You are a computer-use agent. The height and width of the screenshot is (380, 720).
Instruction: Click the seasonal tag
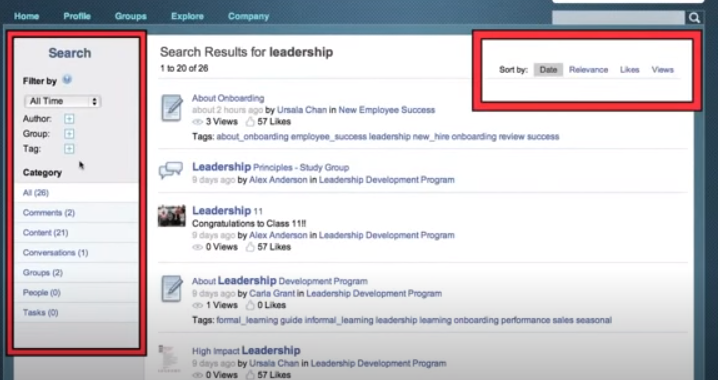[x=594, y=320]
